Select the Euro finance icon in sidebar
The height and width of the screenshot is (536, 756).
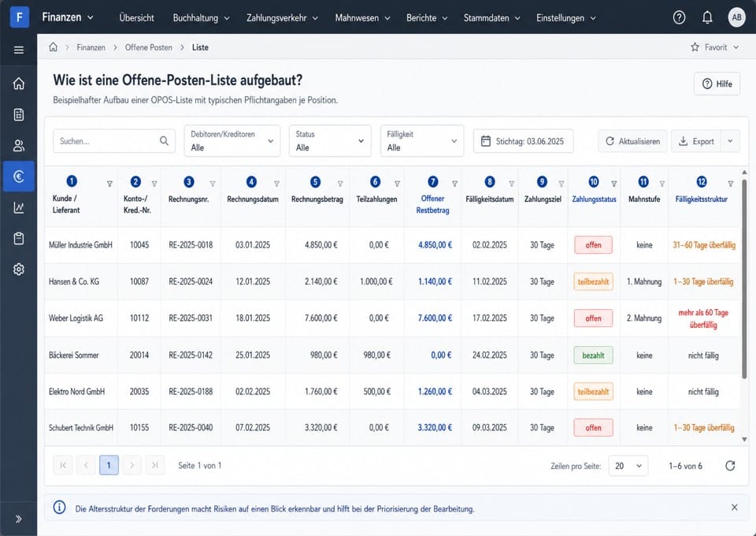point(19,177)
